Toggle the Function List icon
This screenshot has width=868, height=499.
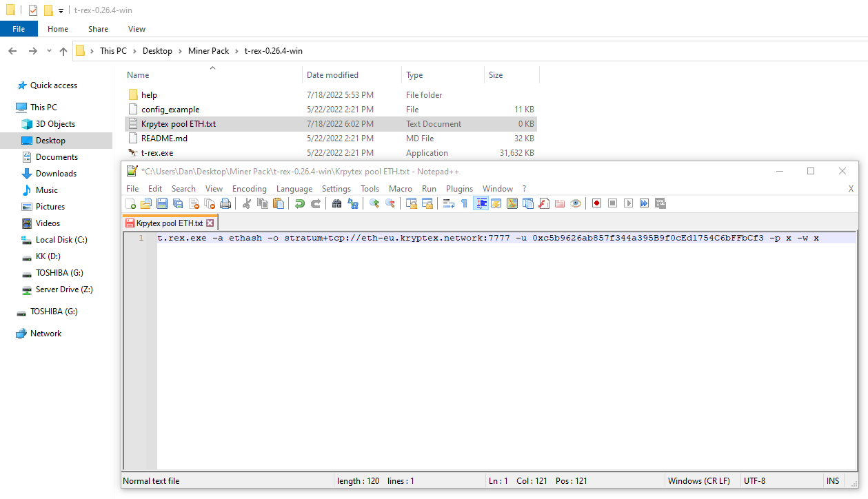tap(543, 203)
